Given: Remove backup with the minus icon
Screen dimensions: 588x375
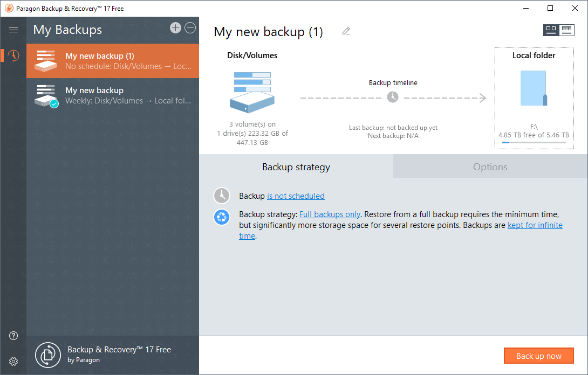Looking at the screenshot, I should [190, 27].
